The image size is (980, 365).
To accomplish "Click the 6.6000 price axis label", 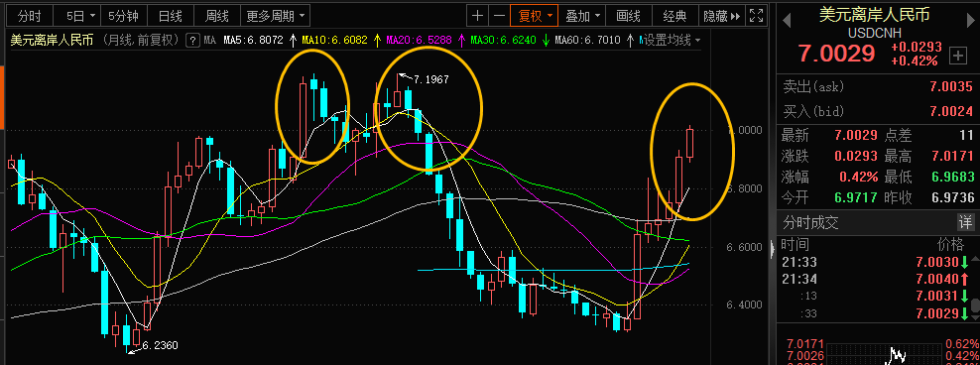I will (x=745, y=247).
